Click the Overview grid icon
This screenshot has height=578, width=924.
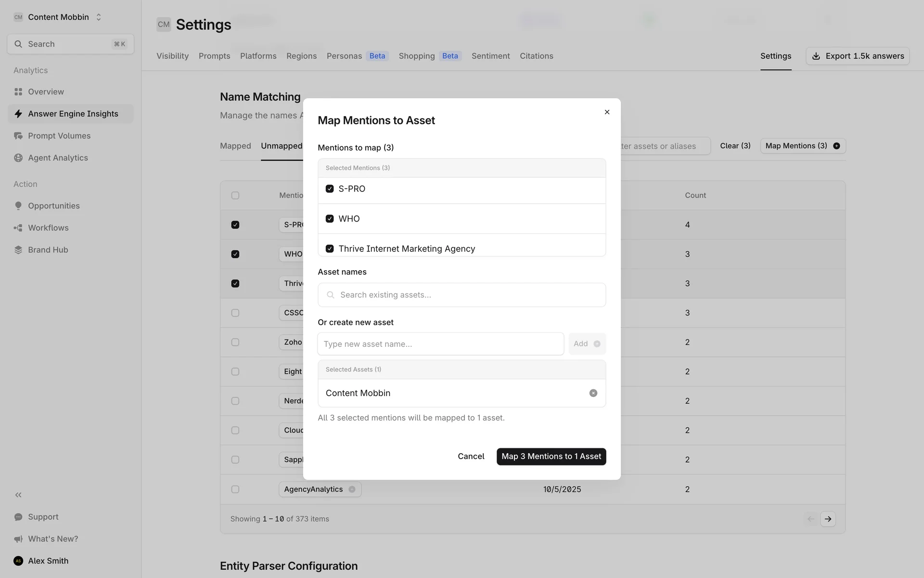[x=18, y=92]
